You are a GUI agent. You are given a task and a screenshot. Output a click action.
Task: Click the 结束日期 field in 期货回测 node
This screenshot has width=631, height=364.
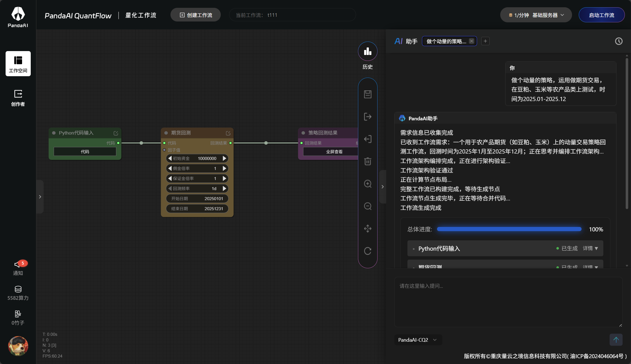(x=197, y=209)
